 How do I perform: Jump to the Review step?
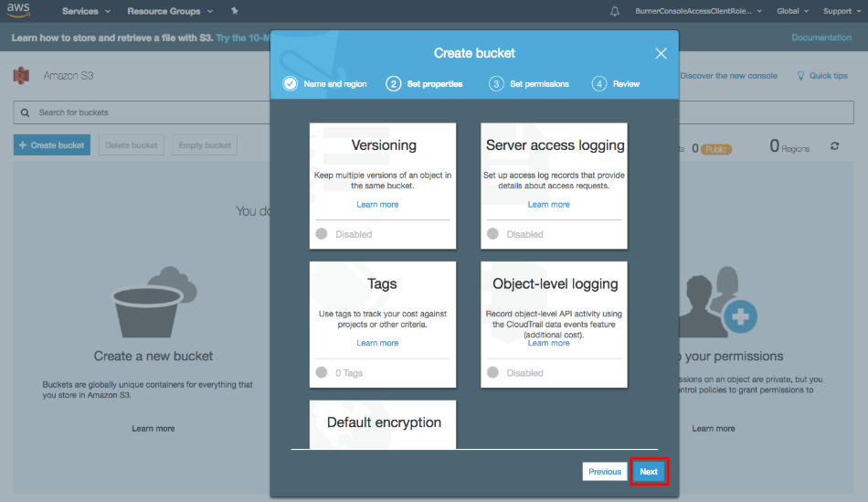click(x=626, y=84)
